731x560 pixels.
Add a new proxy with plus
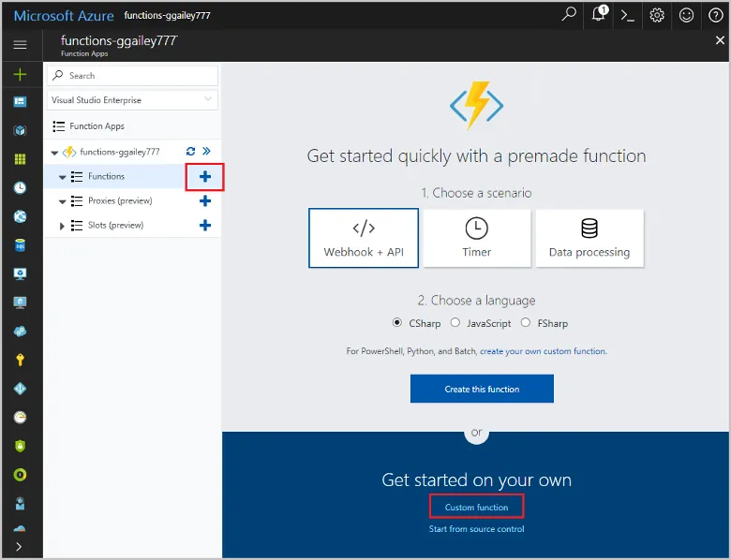coord(205,200)
